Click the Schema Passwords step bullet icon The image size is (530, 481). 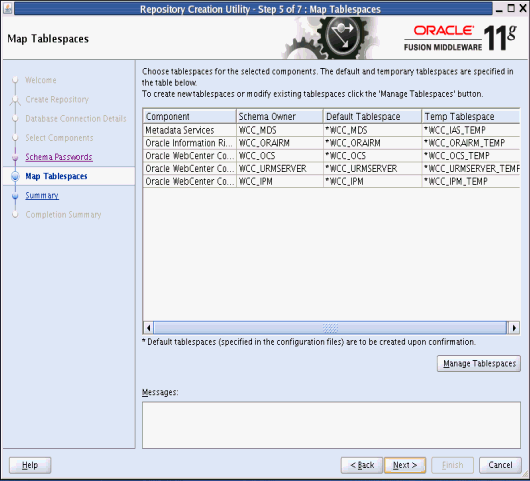coord(15,157)
